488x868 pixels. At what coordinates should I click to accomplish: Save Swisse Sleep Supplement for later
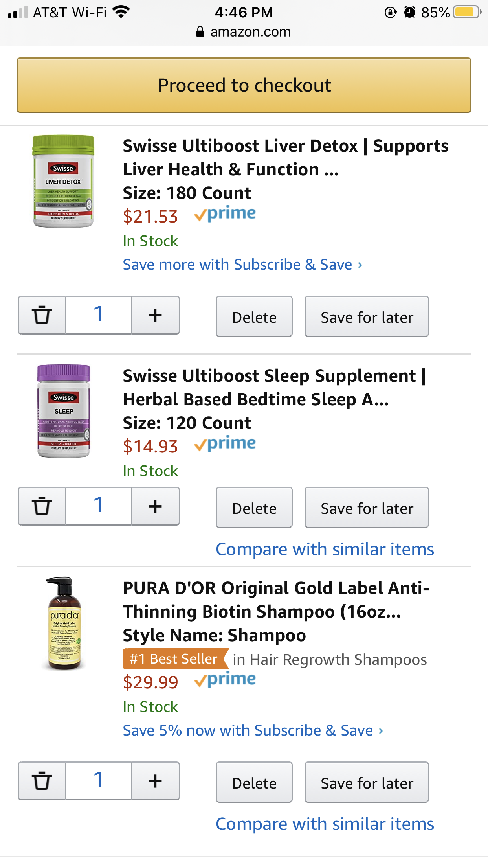[x=367, y=508]
